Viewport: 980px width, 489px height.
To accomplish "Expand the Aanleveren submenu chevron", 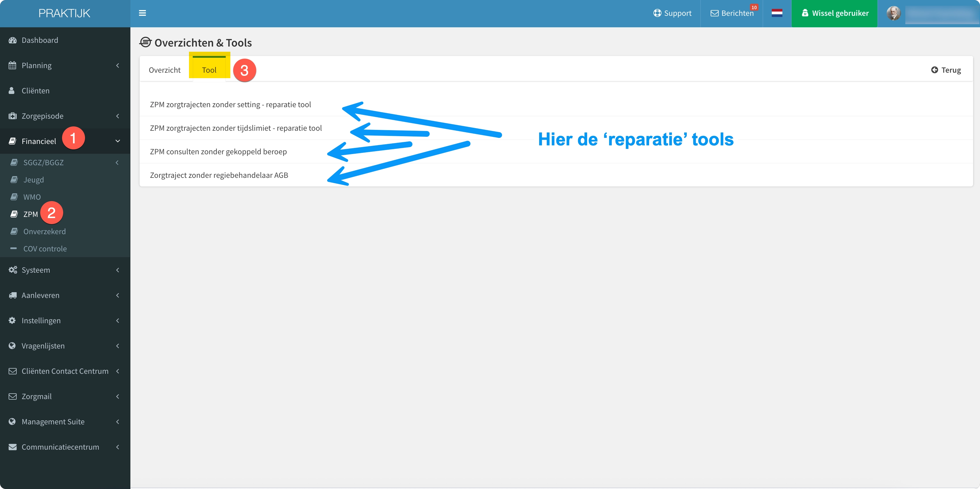I will pyautogui.click(x=117, y=295).
